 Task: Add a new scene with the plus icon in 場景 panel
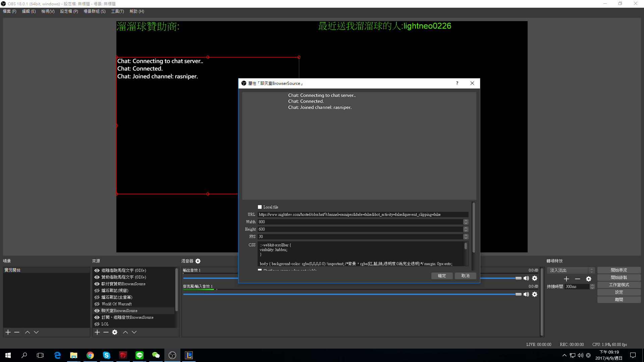[x=8, y=332]
